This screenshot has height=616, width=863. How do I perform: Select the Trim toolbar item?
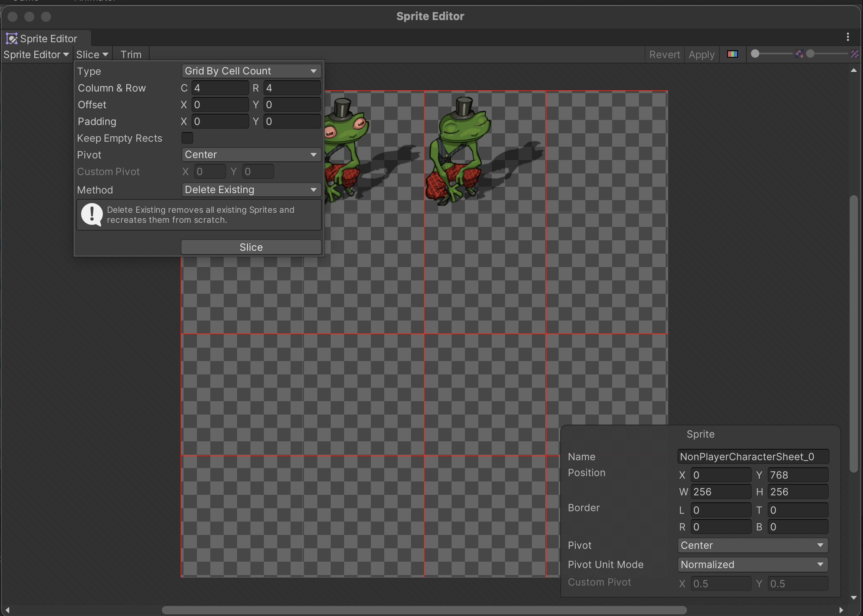pyautogui.click(x=131, y=55)
